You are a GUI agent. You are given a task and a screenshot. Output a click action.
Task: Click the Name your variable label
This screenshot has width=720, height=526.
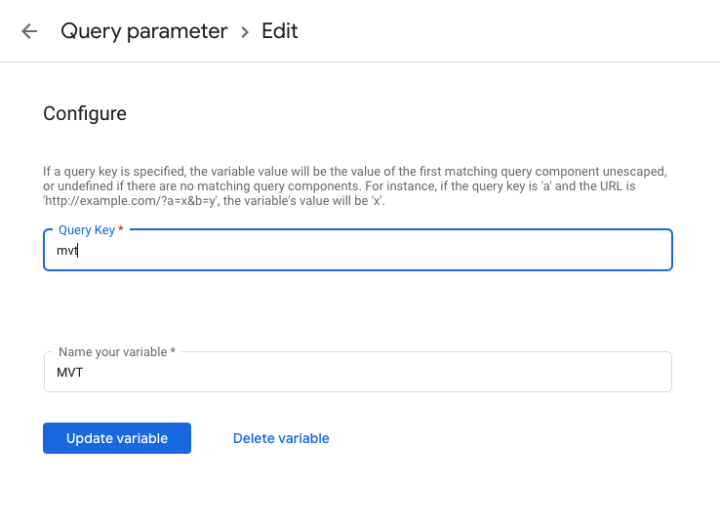click(112, 352)
